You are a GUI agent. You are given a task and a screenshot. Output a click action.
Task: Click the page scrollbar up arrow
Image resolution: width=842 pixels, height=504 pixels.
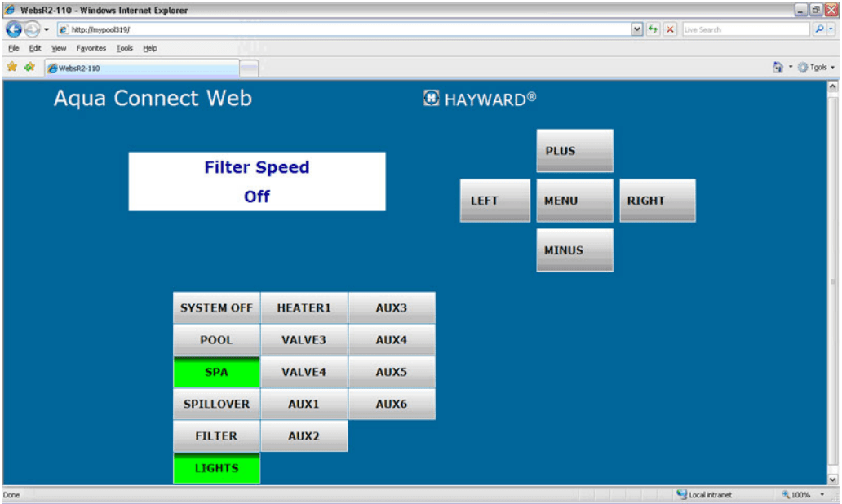click(x=832, y=86)
